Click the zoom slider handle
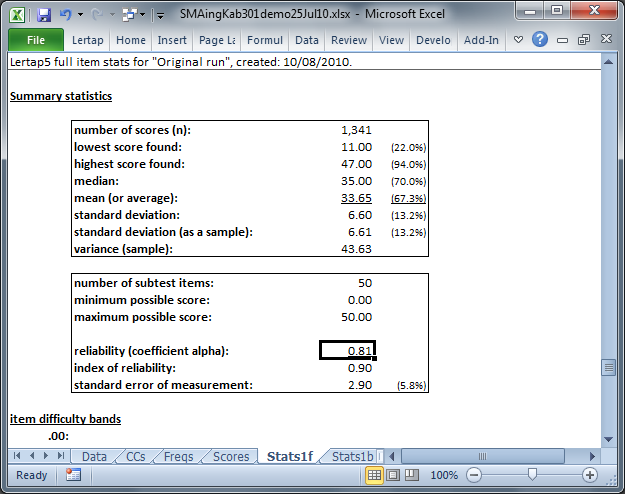Image resolution: width=625 pixels, height=494 pixels. click(x=532, y=475)
